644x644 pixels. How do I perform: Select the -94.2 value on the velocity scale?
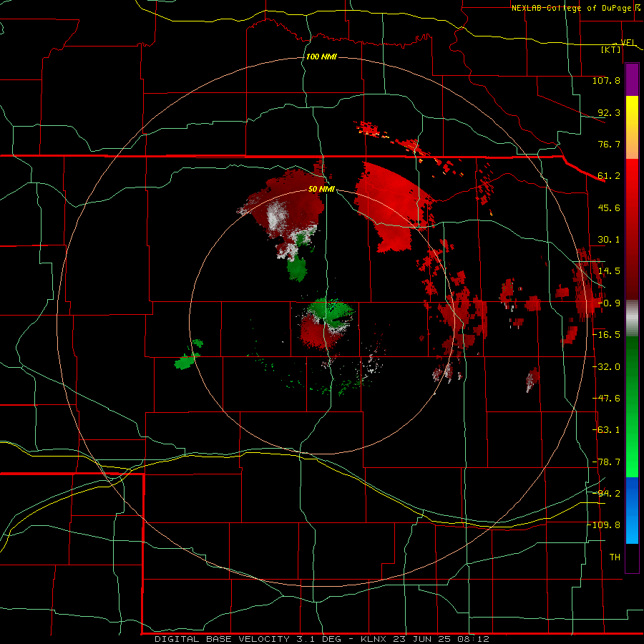point(606,493)
